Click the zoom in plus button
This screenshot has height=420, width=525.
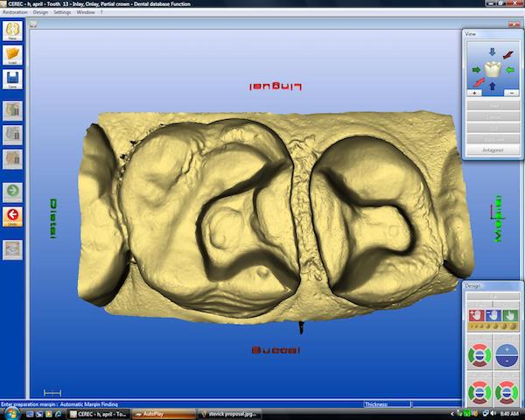click(475, 93)
